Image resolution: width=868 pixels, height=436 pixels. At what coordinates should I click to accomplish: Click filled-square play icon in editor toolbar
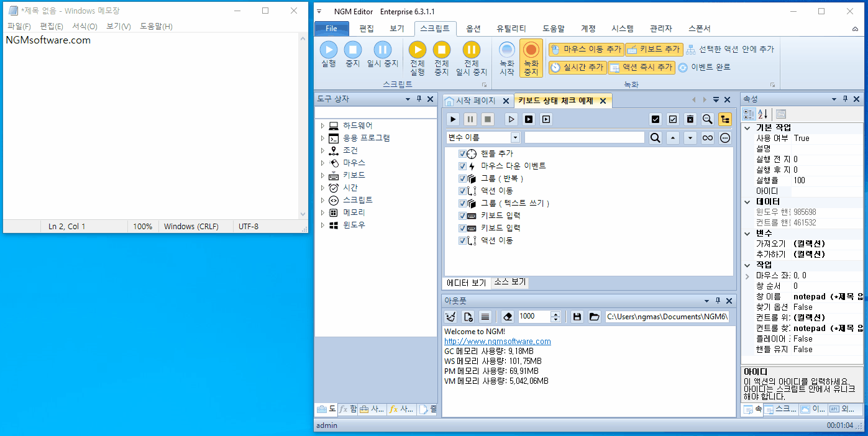[x=529, y=119]
